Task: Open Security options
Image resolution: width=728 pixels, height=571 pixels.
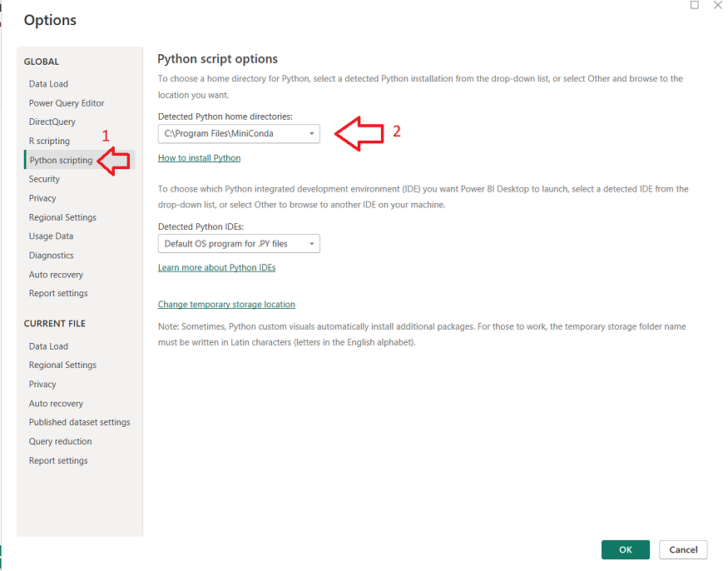Action: (44, 179)
